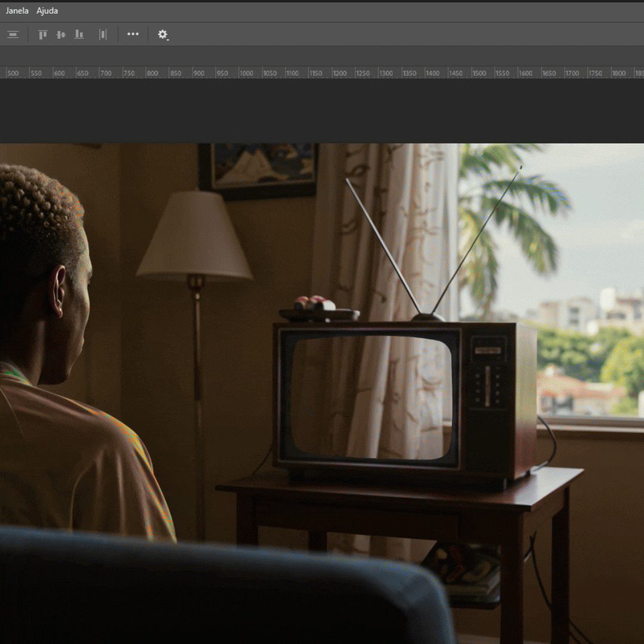Click the align bottom edges icon

(x=79, y=35)
